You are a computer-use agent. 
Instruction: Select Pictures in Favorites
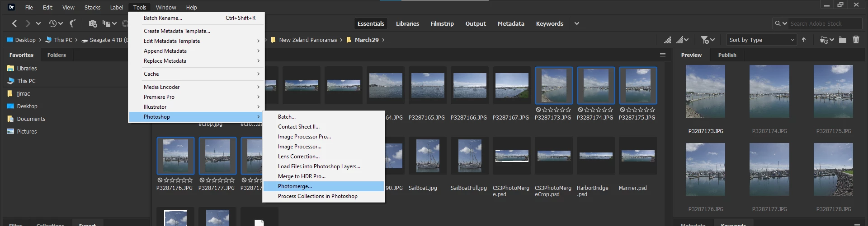point(27,132)
